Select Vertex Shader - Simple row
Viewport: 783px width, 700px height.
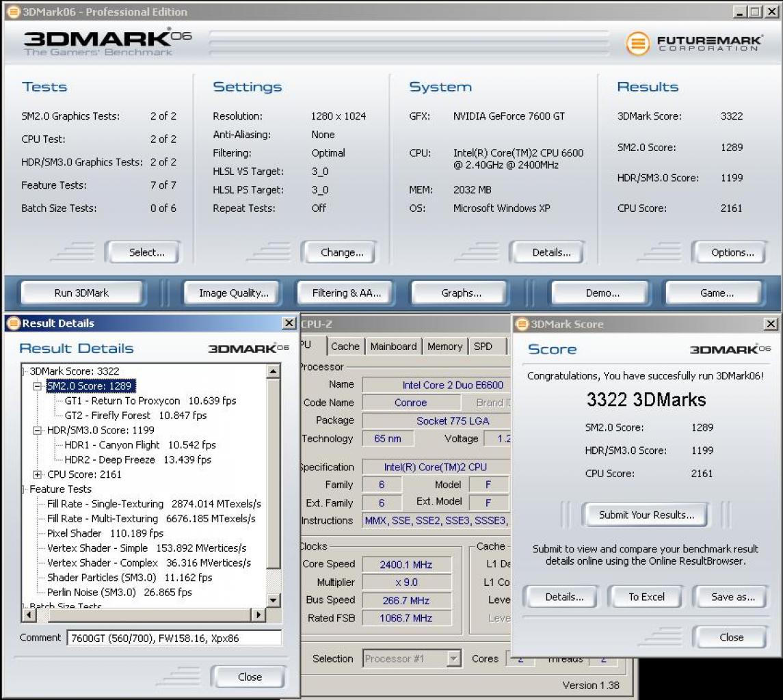pos(147,548)
